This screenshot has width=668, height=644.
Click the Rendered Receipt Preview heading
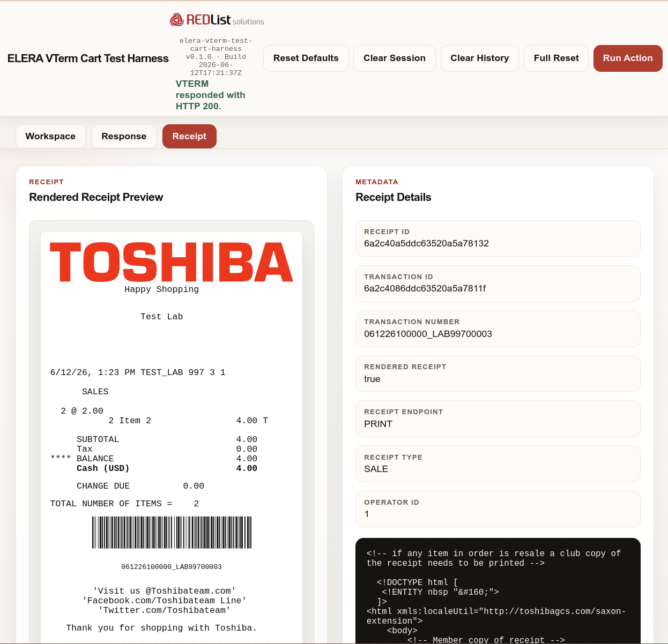pyautogui.click(x=96, y=197)
